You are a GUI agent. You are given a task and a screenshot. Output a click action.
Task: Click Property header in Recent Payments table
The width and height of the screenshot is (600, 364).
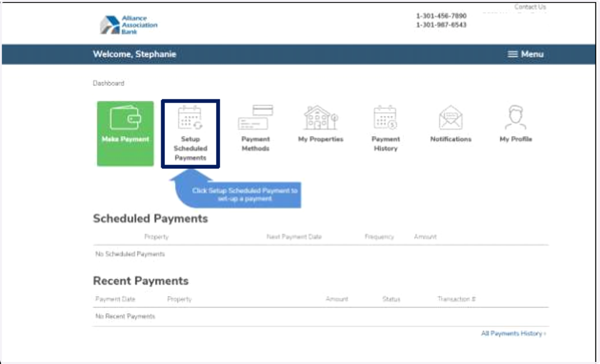click(x=179, y=299)
